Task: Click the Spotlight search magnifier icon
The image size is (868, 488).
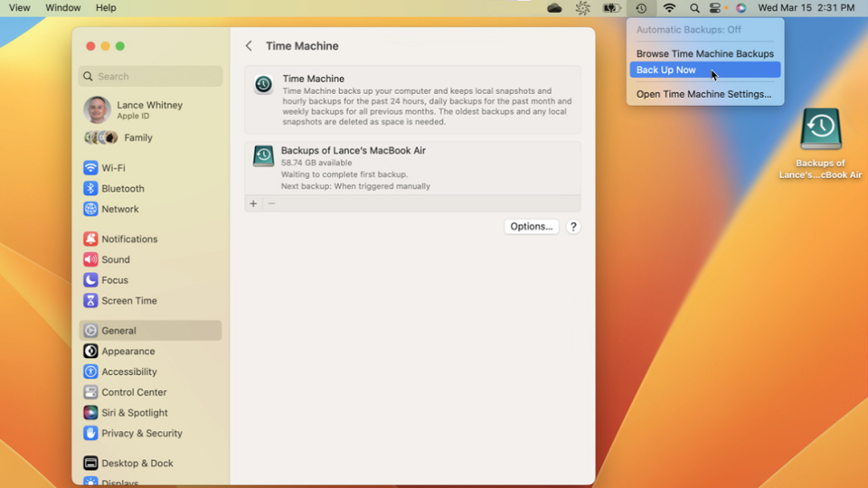Action: click(x=694, y=8)
